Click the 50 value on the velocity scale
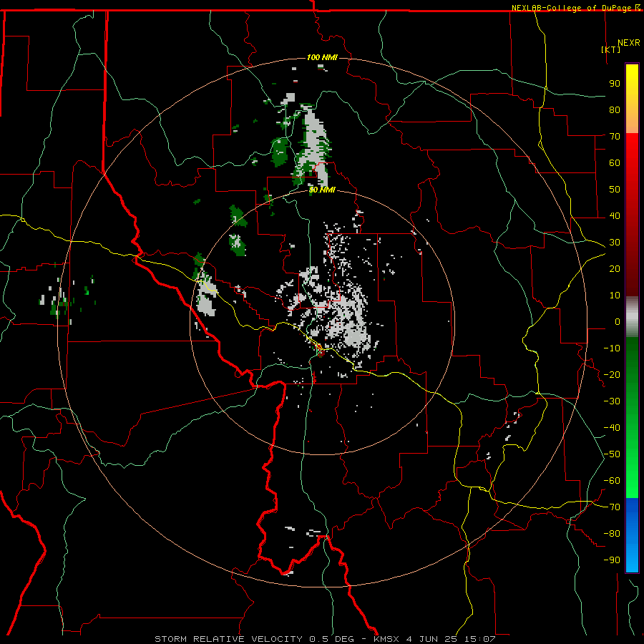This screenshot has height=644, width=644. 615,190
